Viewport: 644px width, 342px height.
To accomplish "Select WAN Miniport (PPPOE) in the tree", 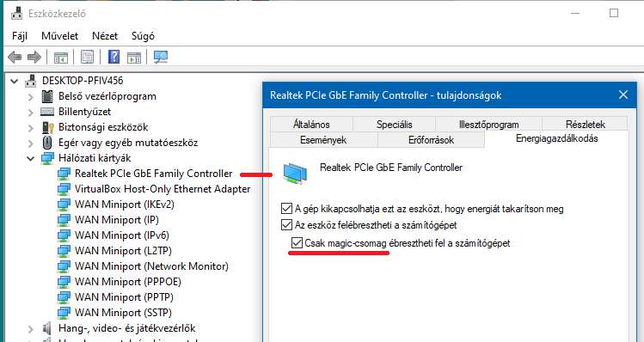I will coord(128,282).
